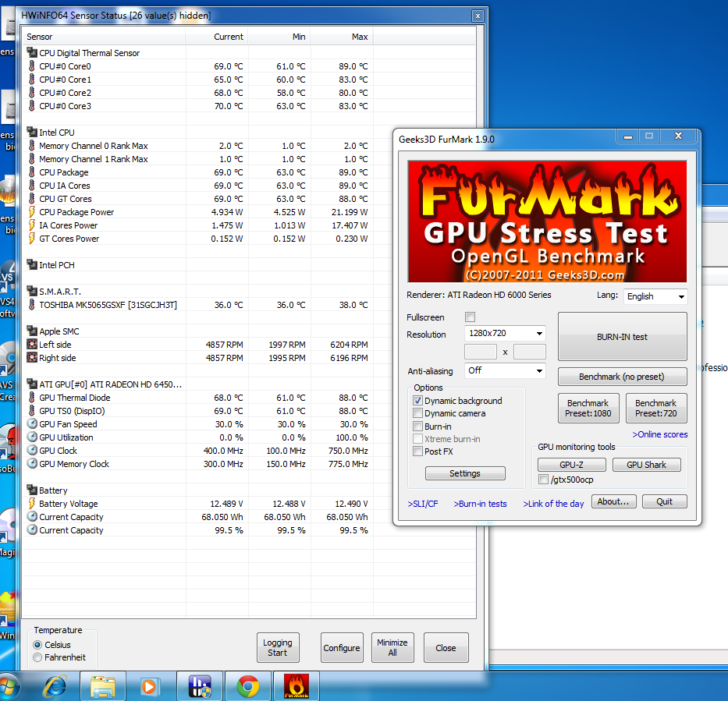This screenshot has width=728, height=701.
Task: Click the fan icon beside Left side
Action: pos(32,344)
